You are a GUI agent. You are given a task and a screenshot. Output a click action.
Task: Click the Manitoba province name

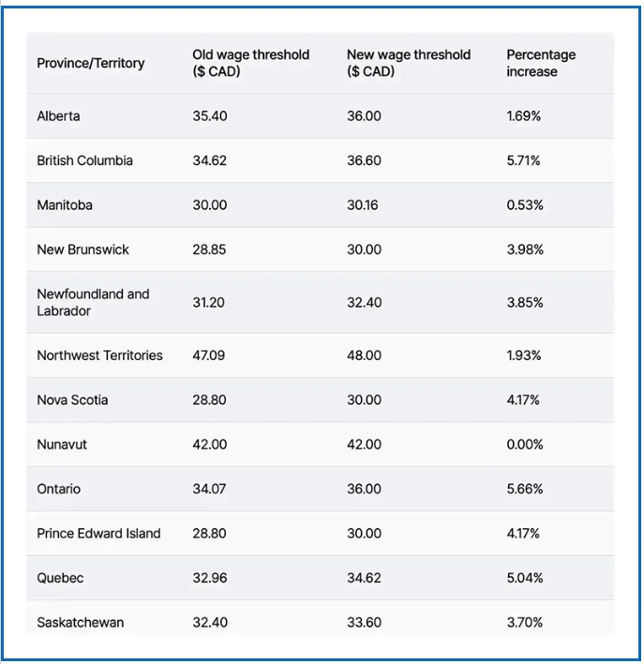65,204
